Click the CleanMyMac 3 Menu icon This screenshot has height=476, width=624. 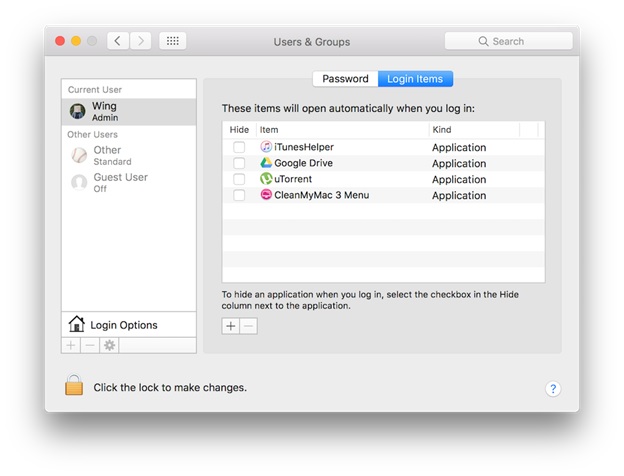[266, 195]
